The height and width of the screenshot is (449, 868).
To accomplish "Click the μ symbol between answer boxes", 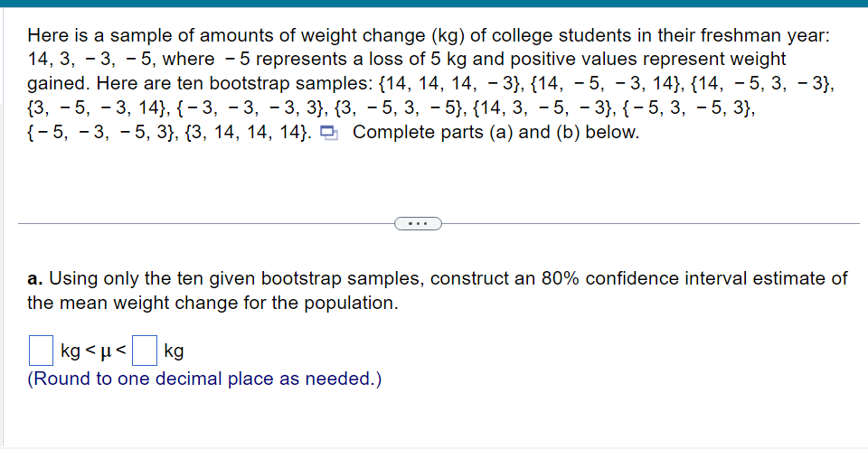I will click(x=112, y=349).
